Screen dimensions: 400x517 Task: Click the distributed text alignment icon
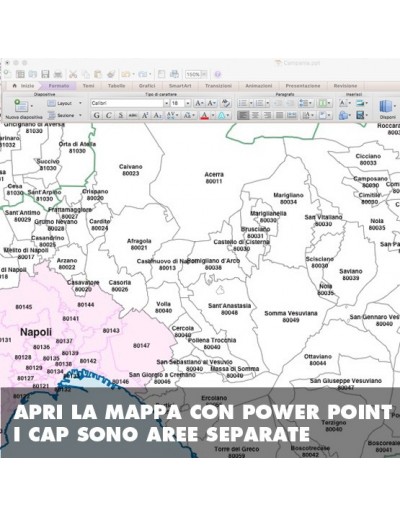tap(292, 115)
